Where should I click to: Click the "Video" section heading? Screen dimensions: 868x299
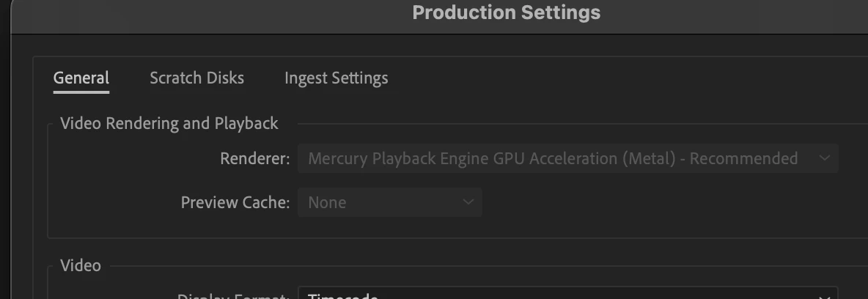click(81, 265)
